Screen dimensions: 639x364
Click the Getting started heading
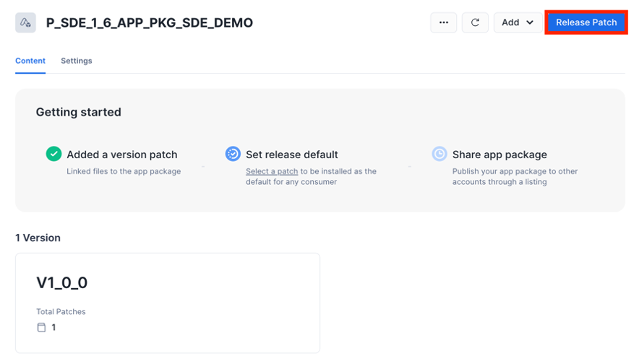pos(78,112)
